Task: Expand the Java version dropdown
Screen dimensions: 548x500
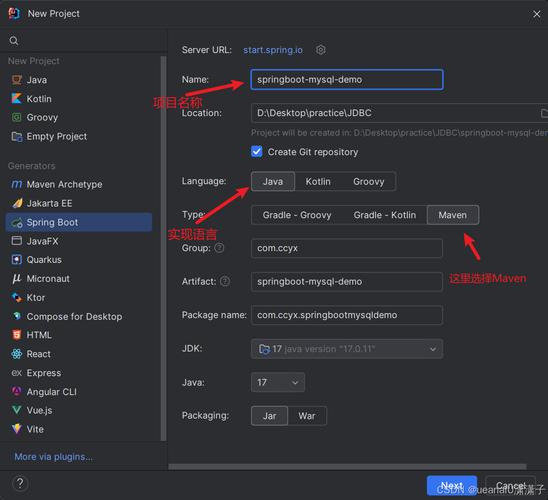Action: (278, 382)
